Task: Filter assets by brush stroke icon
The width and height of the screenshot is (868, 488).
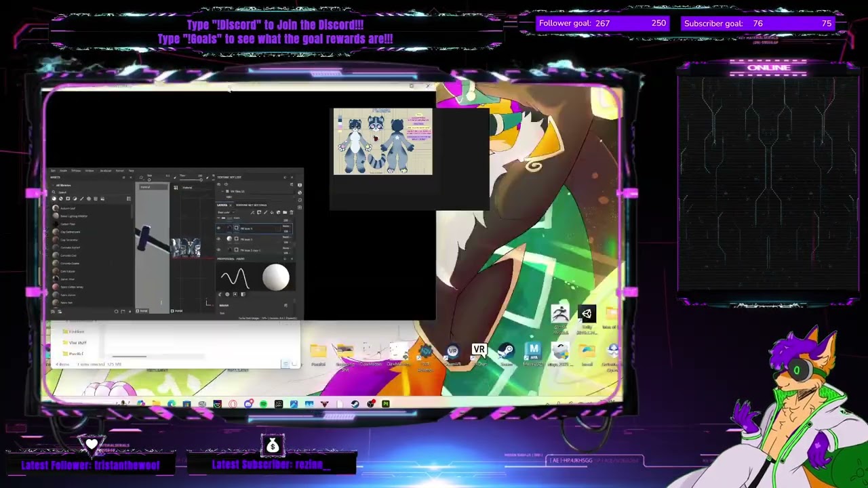Action: [x=81, y=199]
